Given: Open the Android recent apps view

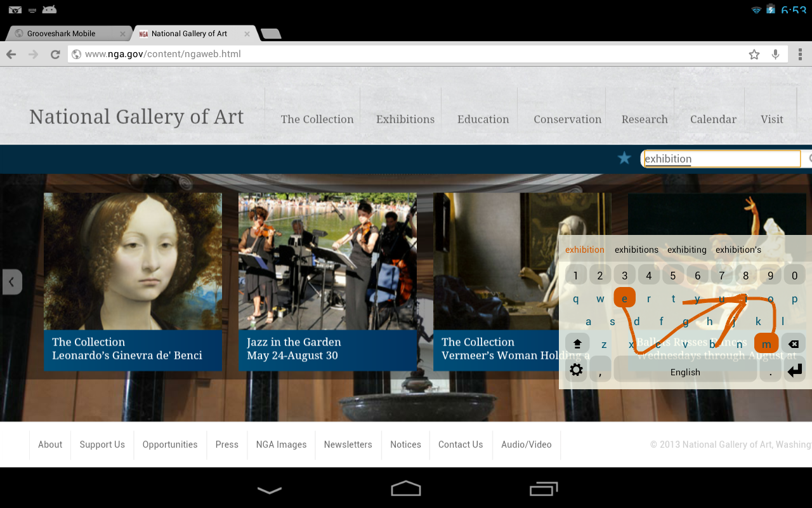Looking at the screenshot, I should coord(544,488).
